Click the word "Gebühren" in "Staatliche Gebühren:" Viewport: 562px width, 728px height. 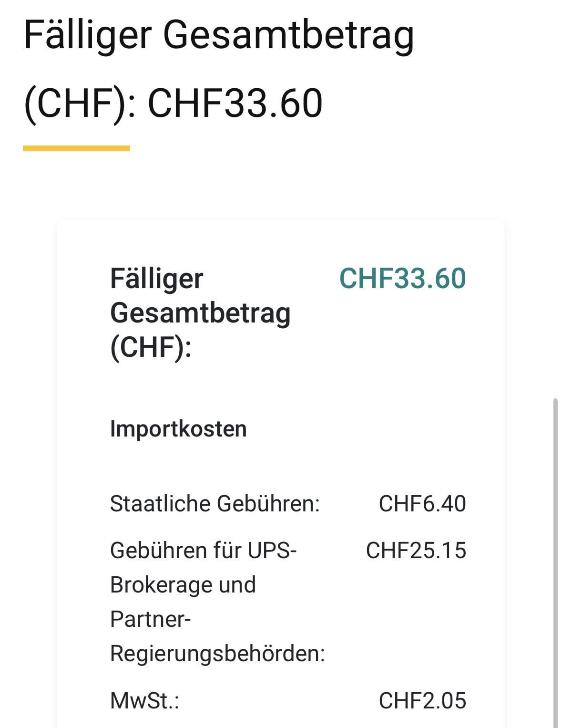coord(268,504)
